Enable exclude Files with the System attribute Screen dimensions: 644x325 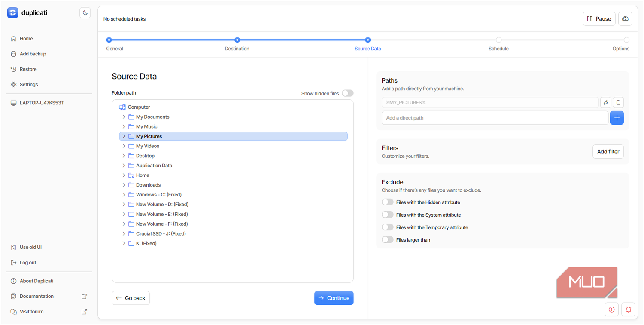[x=388, y=215]
